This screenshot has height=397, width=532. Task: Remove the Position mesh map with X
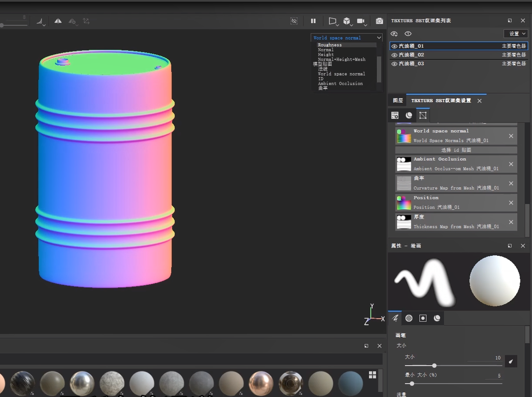tap(511, 203)
